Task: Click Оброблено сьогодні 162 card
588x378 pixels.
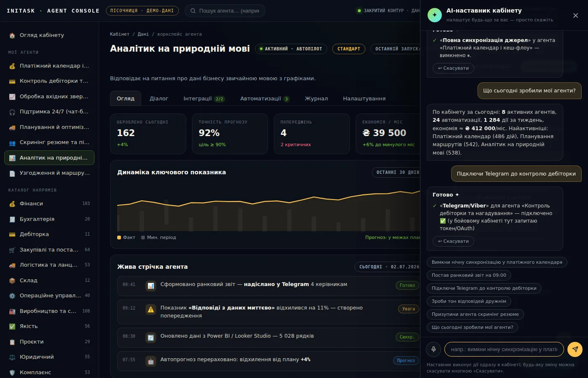Action: click(x=148, y=134)
